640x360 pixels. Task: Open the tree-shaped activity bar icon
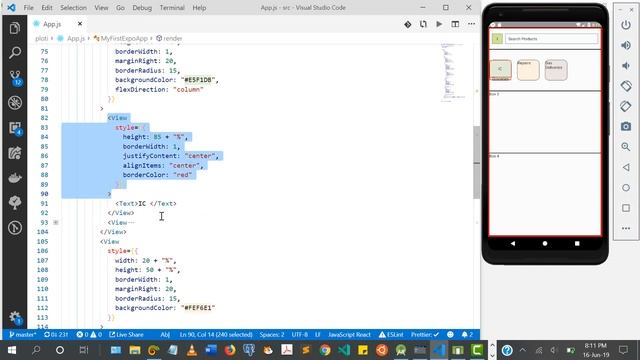tap(15, 202)
